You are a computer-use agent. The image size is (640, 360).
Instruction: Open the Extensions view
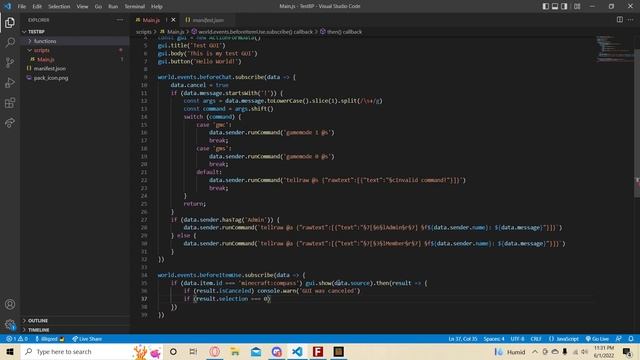[10, 102]
